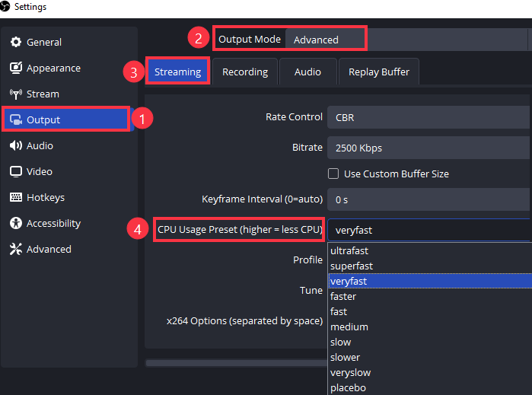The image size is (532, 395).
Task: Open Video settings page
Action: 68,172
